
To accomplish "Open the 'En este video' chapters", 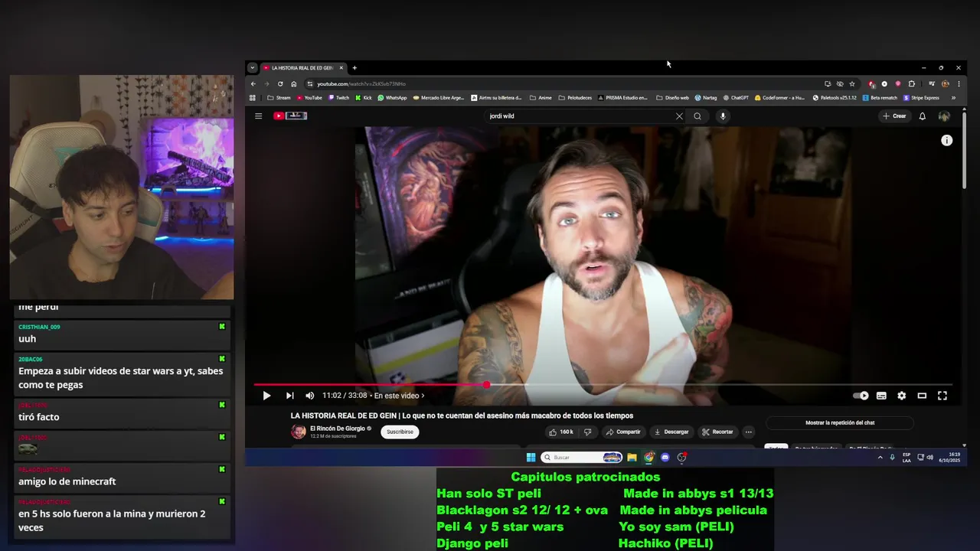I will pyautogui.click(x=399, y=396).
